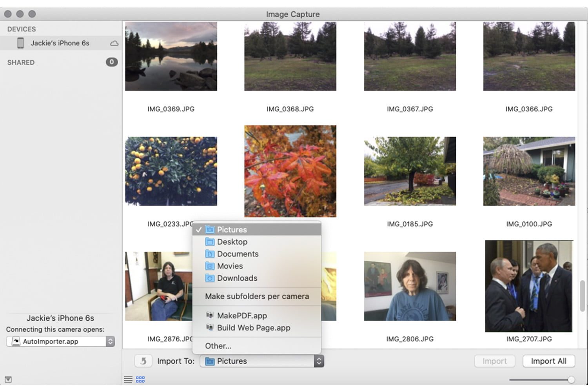
Task: Select the IMG_0233.JPG thumbnail
Action: (x=171, y=171)
